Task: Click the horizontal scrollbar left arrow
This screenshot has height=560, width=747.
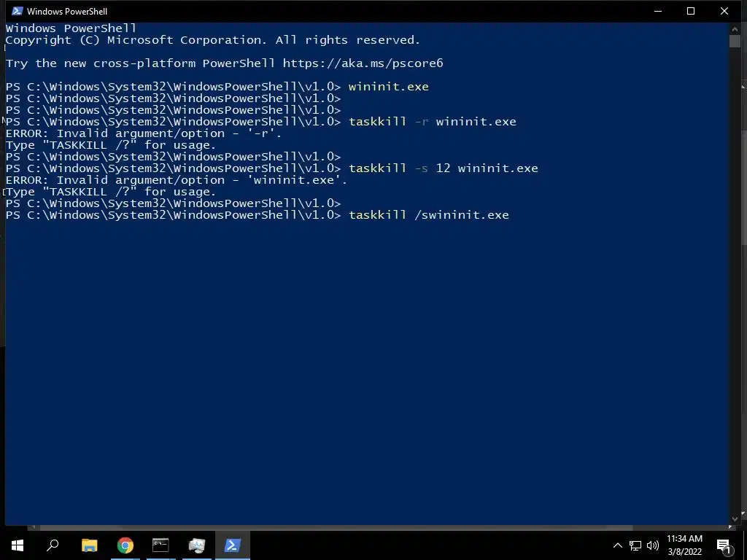Action: pyautogui.click(x=33, y=527)
